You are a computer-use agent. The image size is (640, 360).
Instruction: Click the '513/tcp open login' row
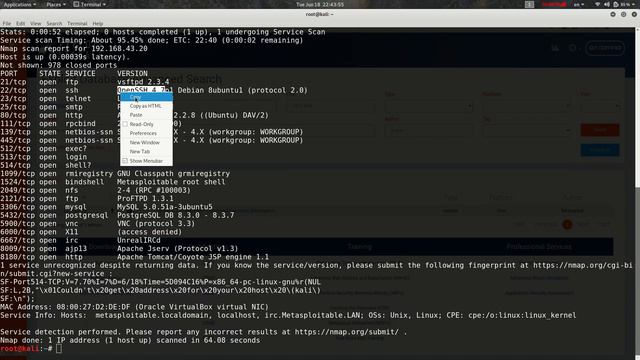[x=43, y=157]
